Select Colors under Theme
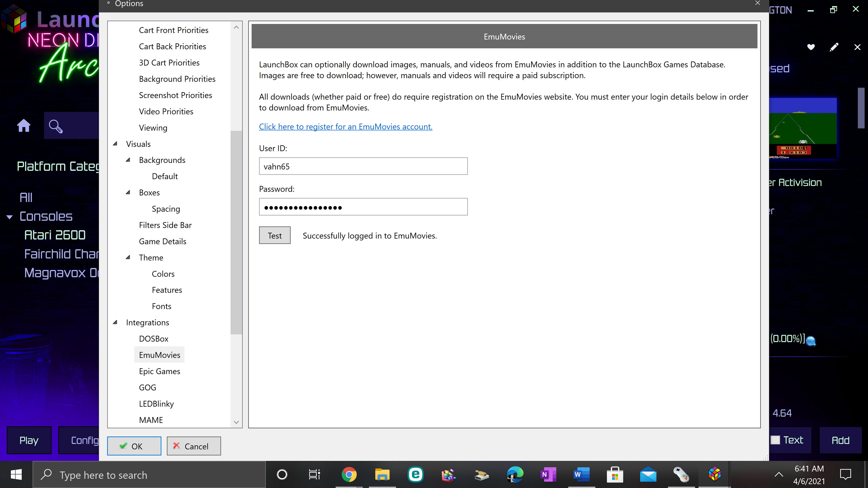Image resolution: width=868 pixels, height=488 pixels. point(163,274)
